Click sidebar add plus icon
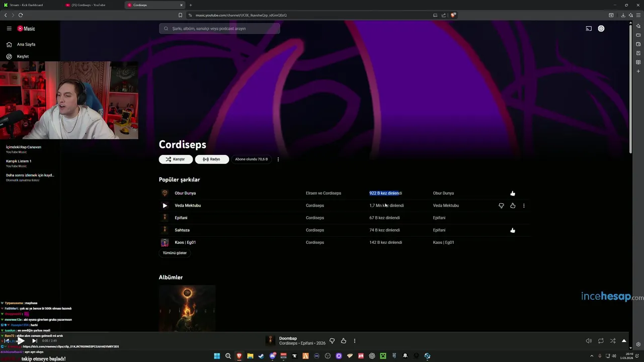Image resolution: width=644 pixels, height=362 pixels. [x=638, y=71]
